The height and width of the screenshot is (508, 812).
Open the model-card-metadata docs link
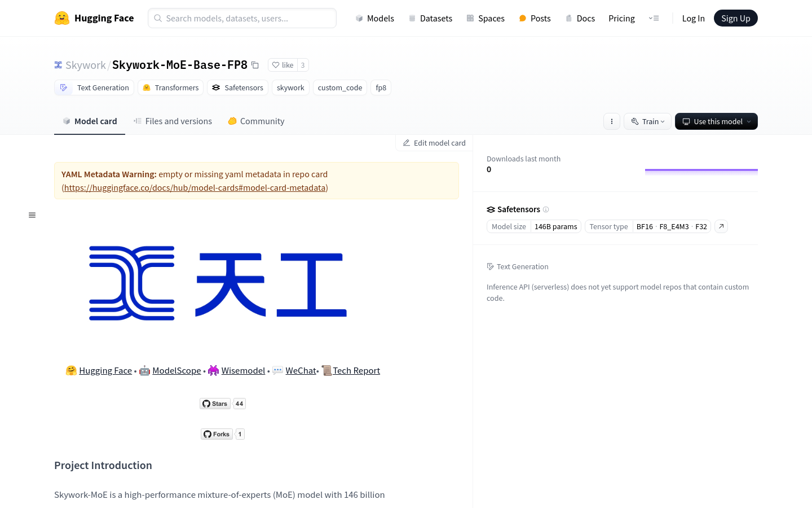click(x=195, y=187)
